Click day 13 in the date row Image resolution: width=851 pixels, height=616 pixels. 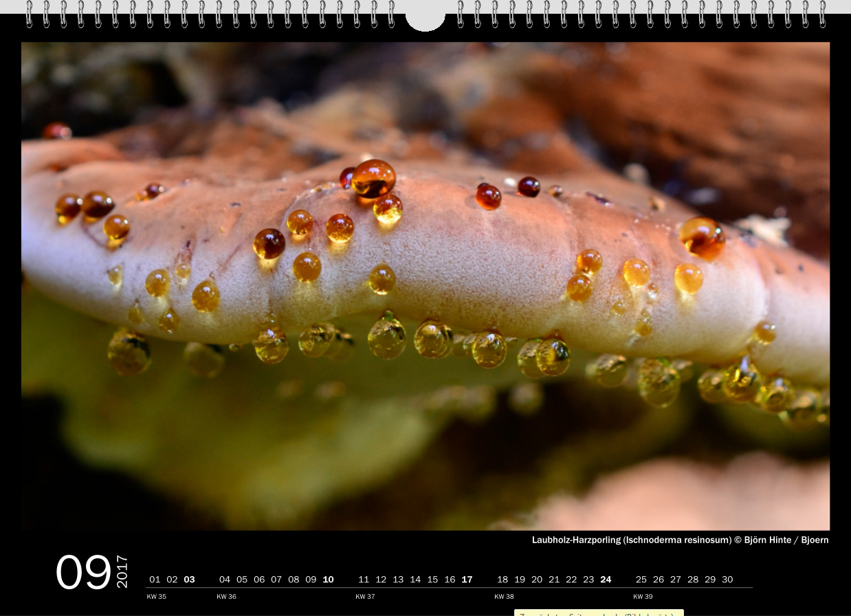click(398, 580)
